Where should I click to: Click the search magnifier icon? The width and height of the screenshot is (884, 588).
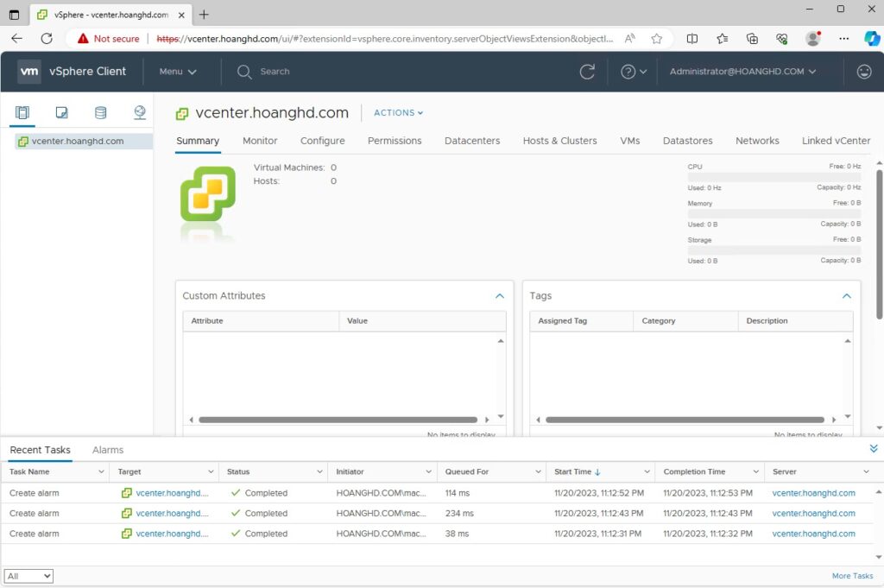click(x=244, y=72)
